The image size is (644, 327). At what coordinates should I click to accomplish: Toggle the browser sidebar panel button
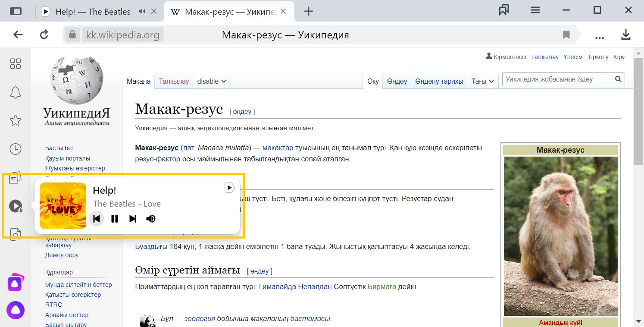(16, 12)
